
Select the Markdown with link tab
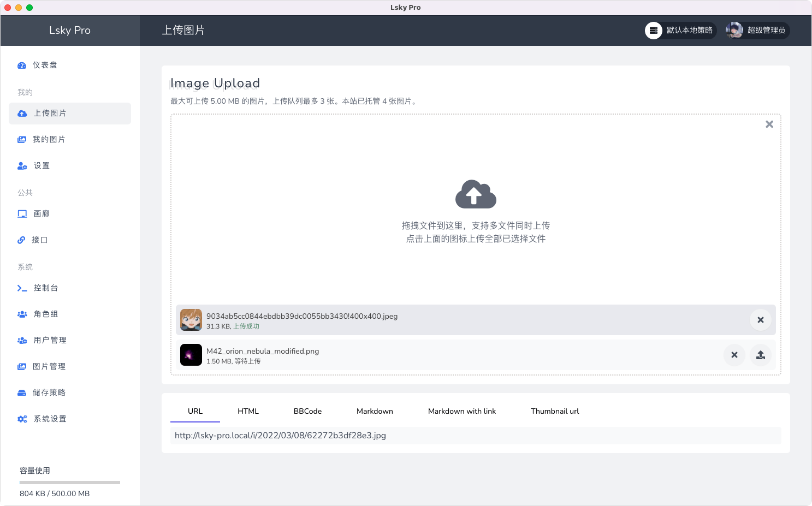[462, 411]
